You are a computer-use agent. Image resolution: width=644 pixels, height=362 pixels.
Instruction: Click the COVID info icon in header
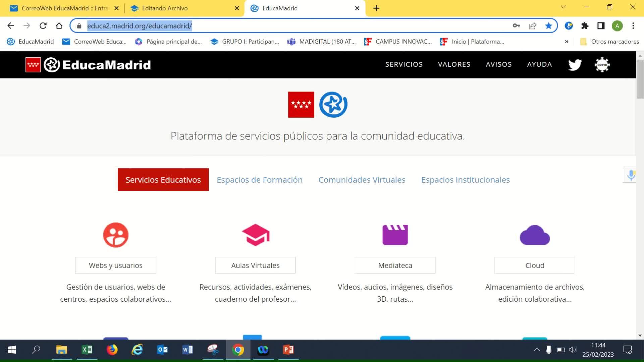[602, 65]
